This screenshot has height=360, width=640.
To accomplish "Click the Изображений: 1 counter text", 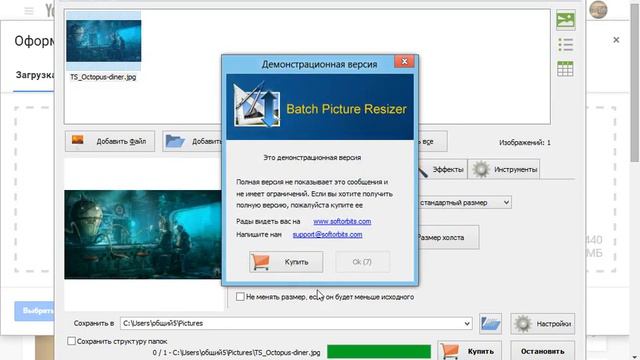I will [524, 142].
